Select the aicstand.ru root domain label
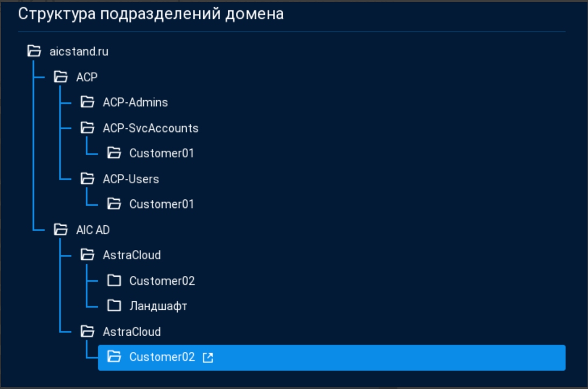 tap(79, 52)
